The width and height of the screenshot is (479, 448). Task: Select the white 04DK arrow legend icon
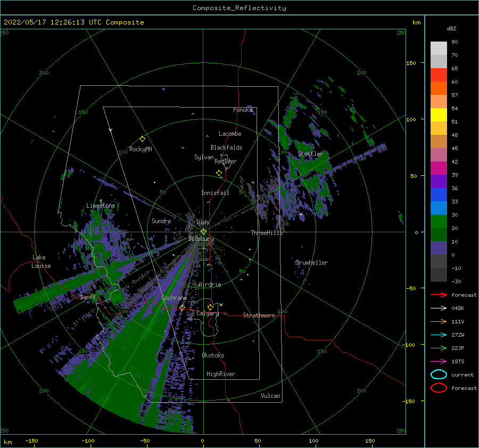(439, 308)
